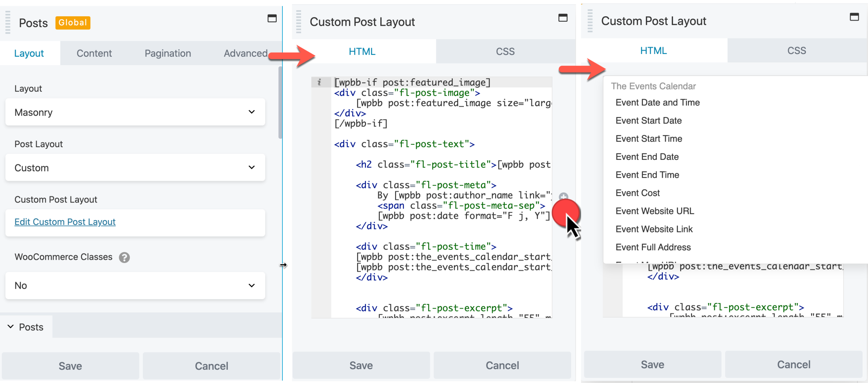Open the Post Layout dropdown showing Custom
This screenshot has width=868, height=383.
pos(135,168)
